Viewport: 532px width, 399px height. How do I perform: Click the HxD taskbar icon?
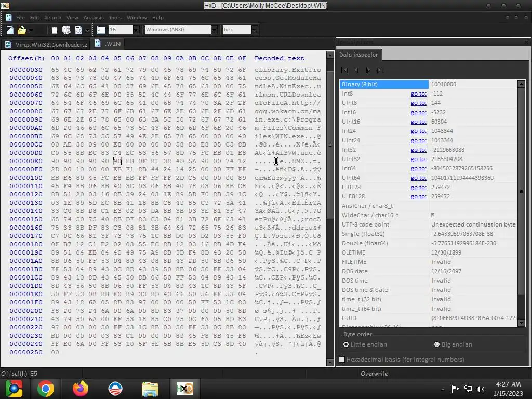coord(184,389)
